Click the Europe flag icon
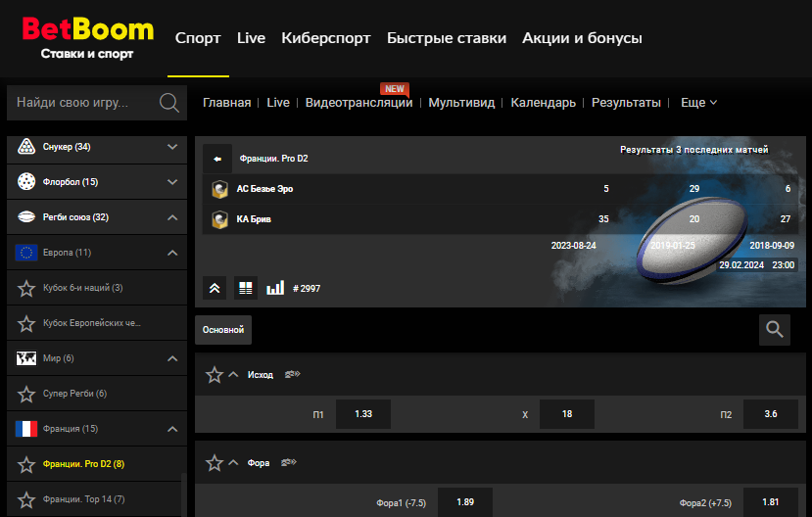This screenshot has height=517, width=812. [x=26, y=253]
